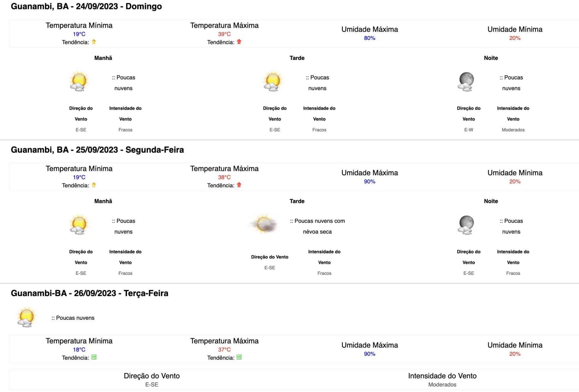Click red up-arrow trend beside 39°C
The height and width of the screenshot is (392, 579).
tap(239, 42)
